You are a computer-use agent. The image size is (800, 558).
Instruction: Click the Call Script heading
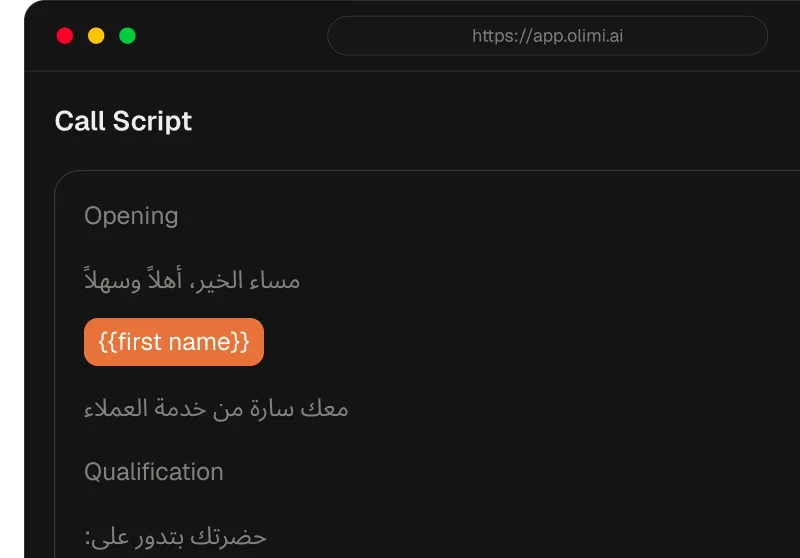(123, 121)
